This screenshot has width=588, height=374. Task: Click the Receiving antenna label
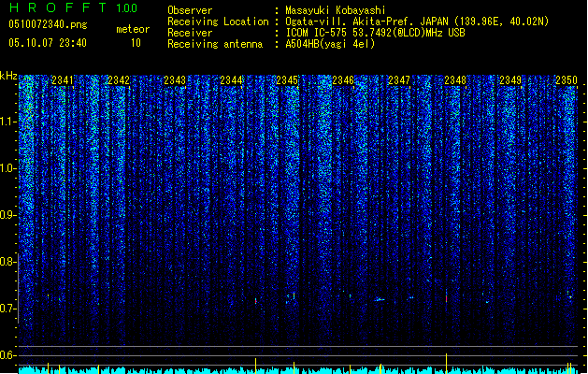(x=215, y=44)
